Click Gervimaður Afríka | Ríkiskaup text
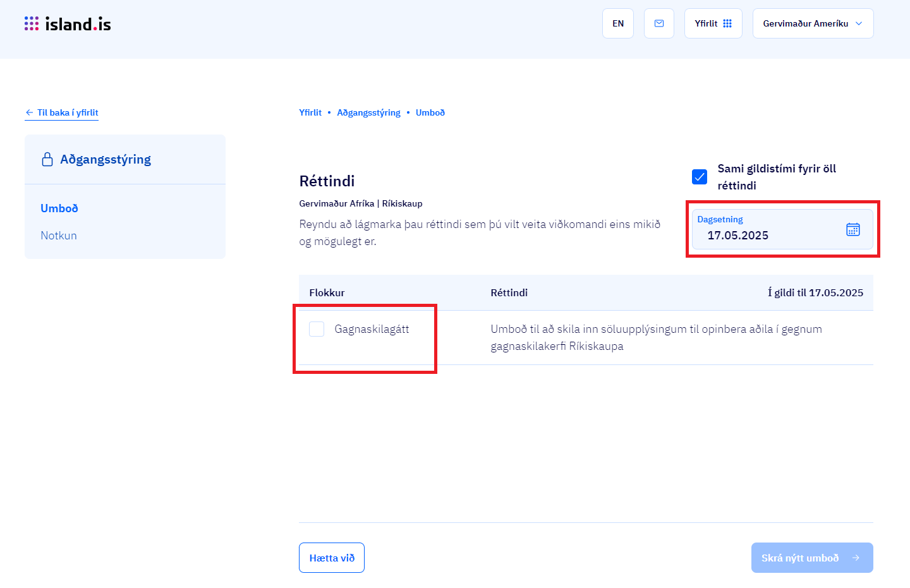 [361, 203]
